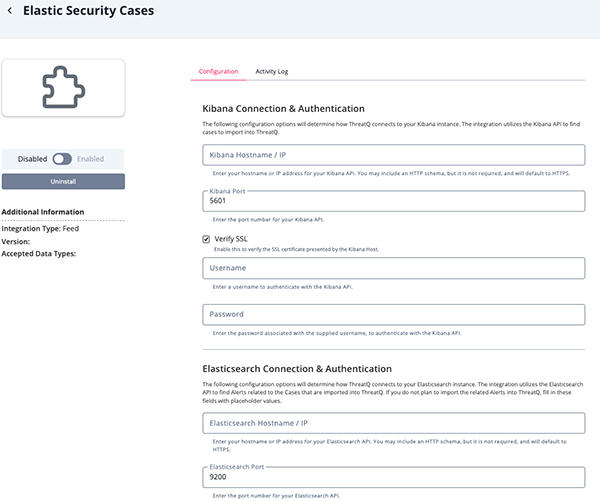The image size is (600, 501).
Task: Click the Disabled label next to the switch
Action: coord(33,158)
